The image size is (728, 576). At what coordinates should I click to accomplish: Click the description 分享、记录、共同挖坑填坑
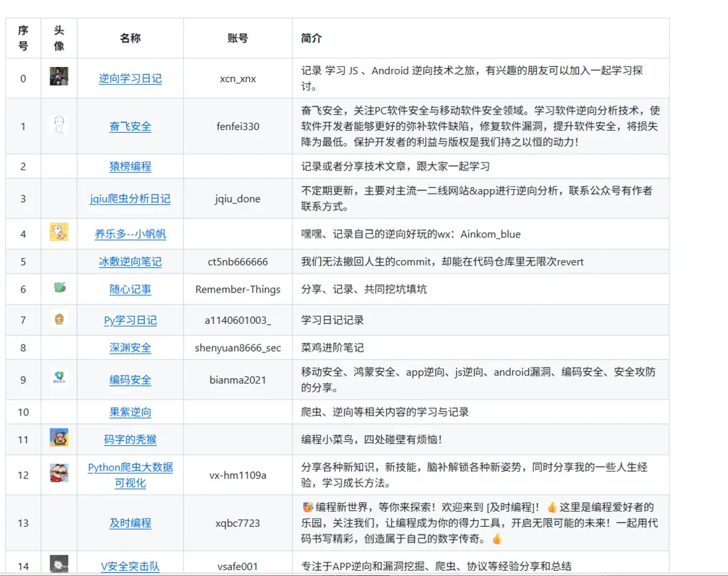(364, 289)
